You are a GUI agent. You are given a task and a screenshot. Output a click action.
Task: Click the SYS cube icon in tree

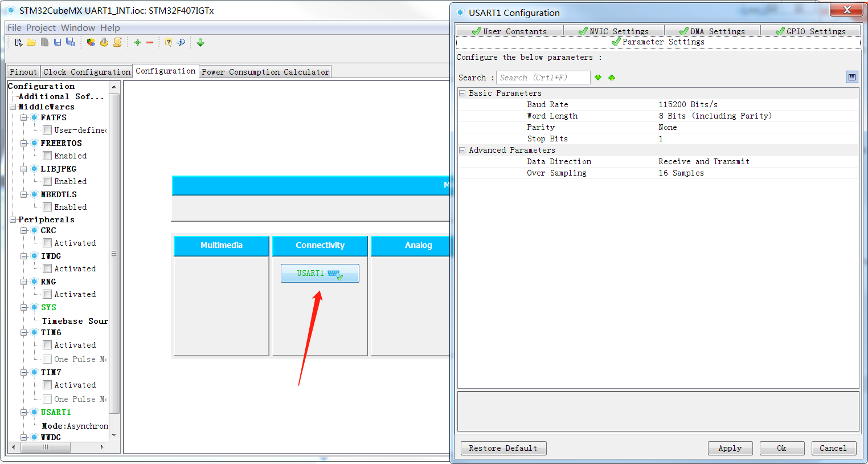click(34, 307)
